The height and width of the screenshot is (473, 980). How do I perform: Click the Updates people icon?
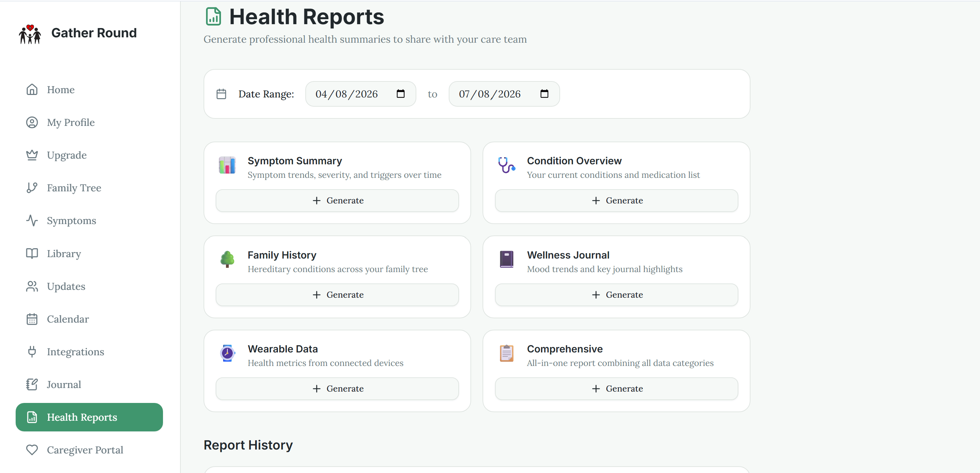(x=32, y=286)
